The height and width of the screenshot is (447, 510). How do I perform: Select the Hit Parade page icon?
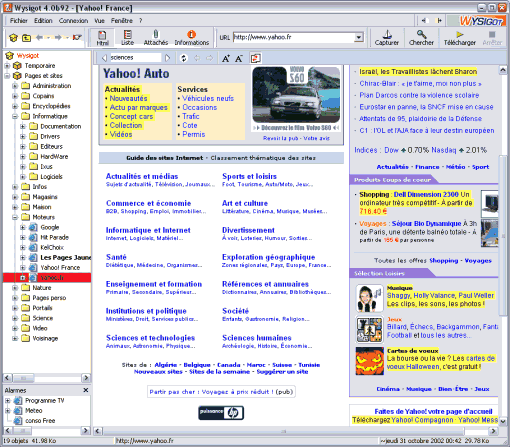point(33,238)
